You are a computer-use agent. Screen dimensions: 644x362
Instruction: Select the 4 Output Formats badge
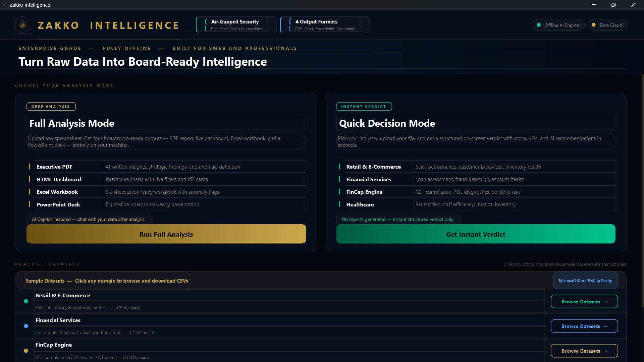325,25
